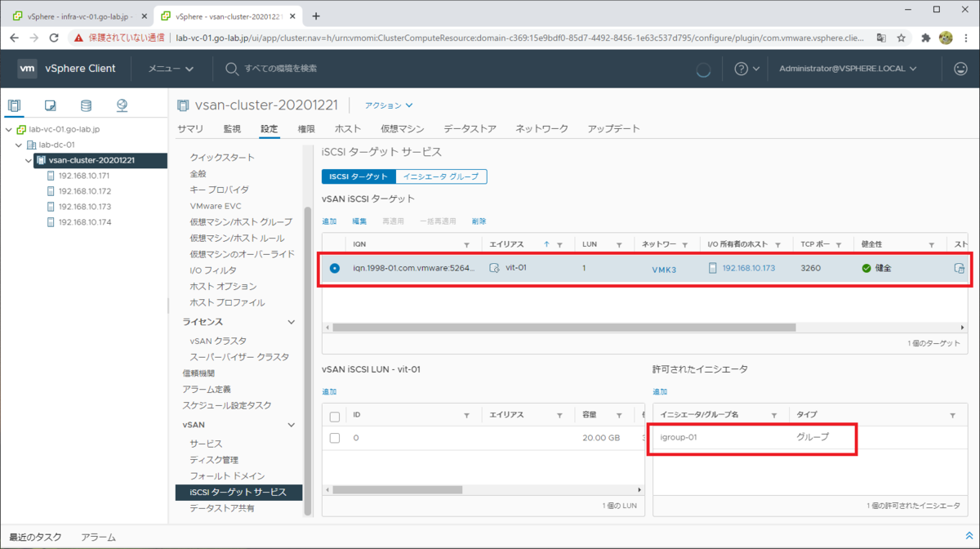
Task: Click the host icon next to 192.168.10.173 in the target row
Action: click(x=712, y=268)
